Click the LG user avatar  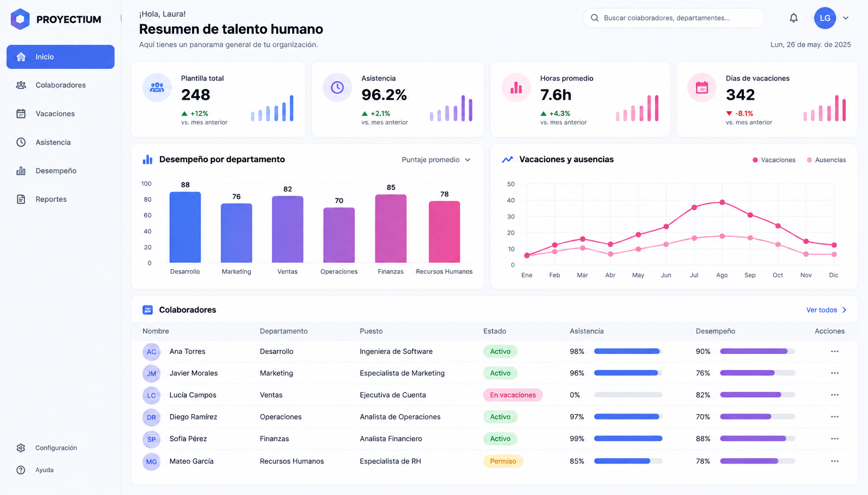(825, 18)
